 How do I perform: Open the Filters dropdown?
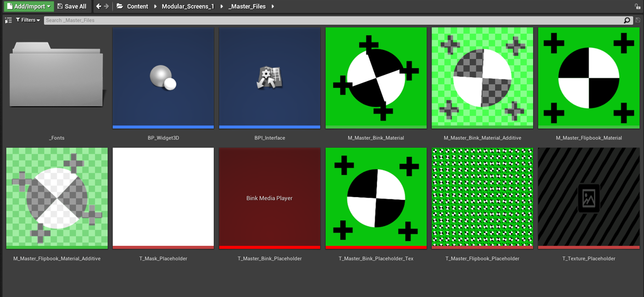[x=28, y=20]
